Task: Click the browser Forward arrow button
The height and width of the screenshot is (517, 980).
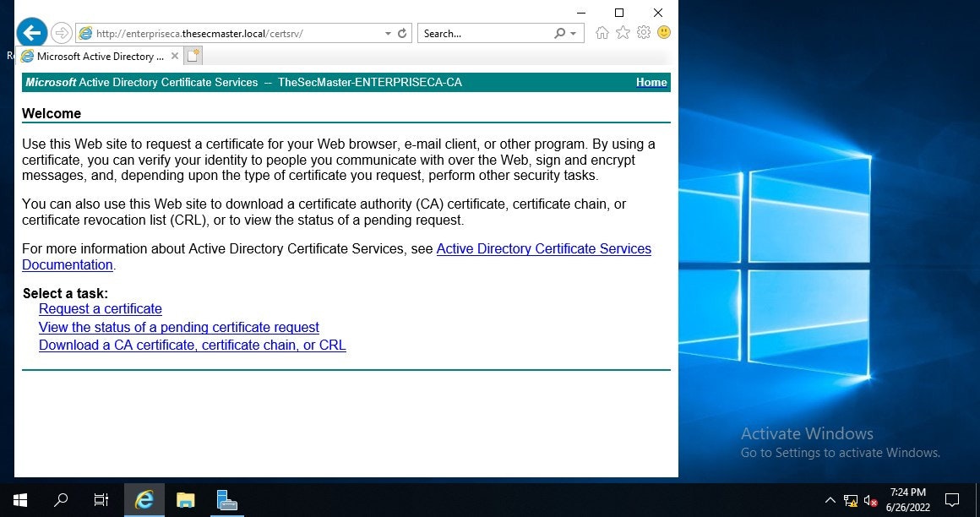Action: click(x=61, y=33)
